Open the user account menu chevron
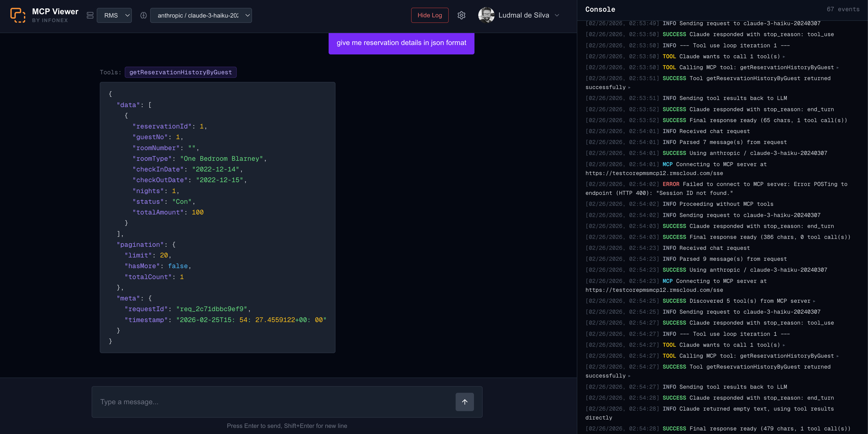 tap(557, 15)
